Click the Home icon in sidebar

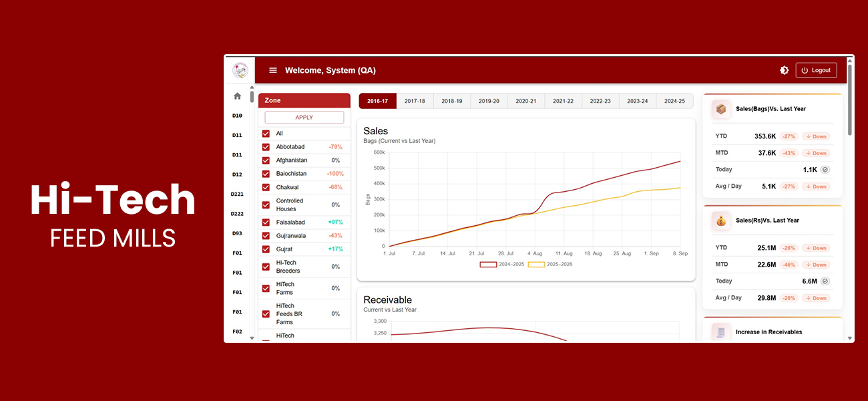pos(237,96)
